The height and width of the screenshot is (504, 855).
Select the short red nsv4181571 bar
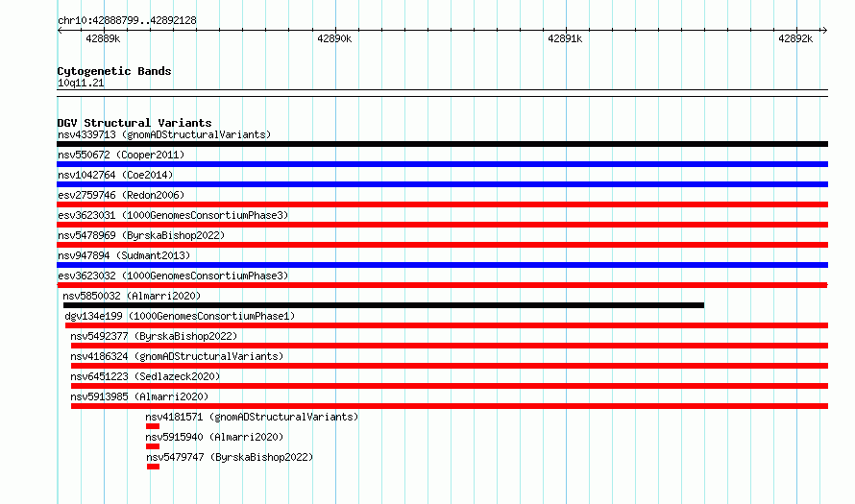tap(153, 426)
